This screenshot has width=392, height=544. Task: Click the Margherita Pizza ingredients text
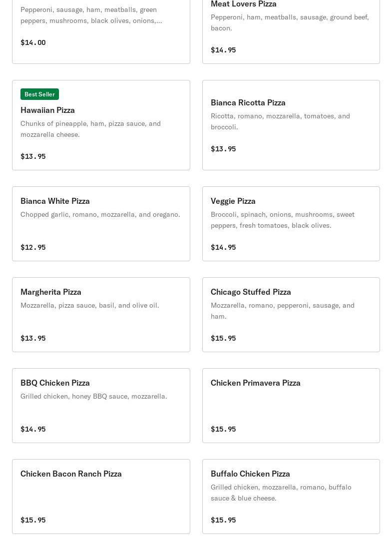coord(90,305)
